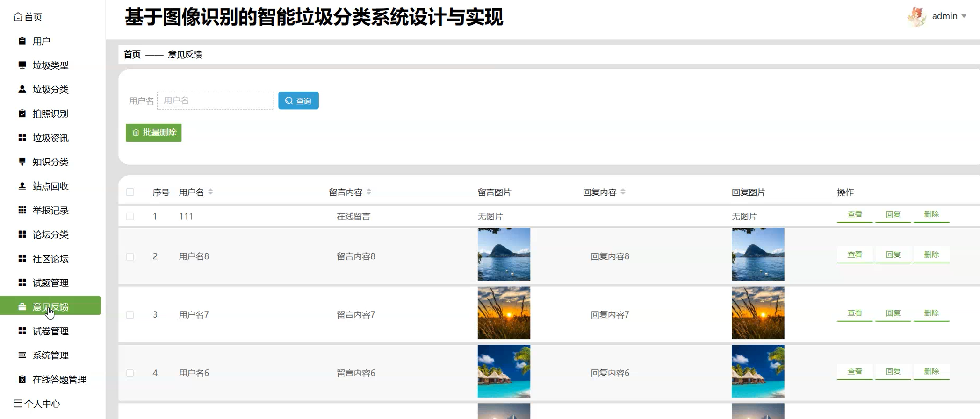Click 回复 for user 111
The height and width of the screenshot is (419, 980).
point(893,214)
